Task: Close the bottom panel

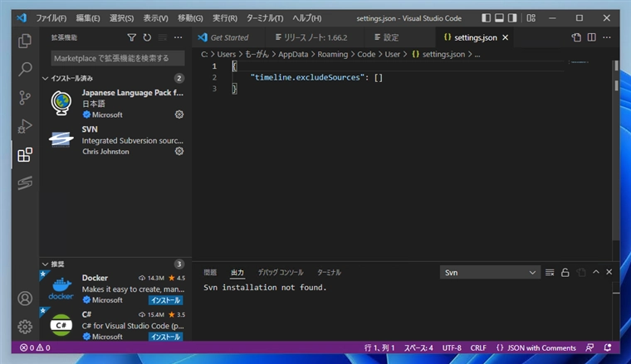Action: point(609,272)
